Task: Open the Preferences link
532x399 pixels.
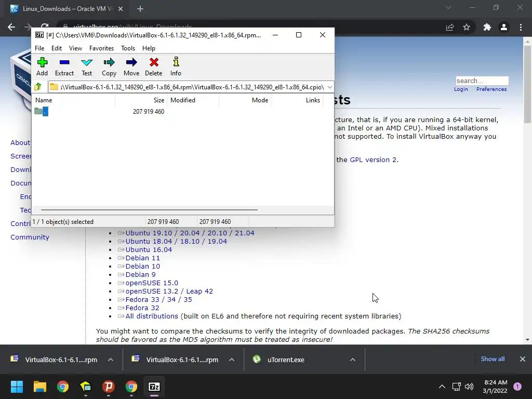Action: (491, 89)
